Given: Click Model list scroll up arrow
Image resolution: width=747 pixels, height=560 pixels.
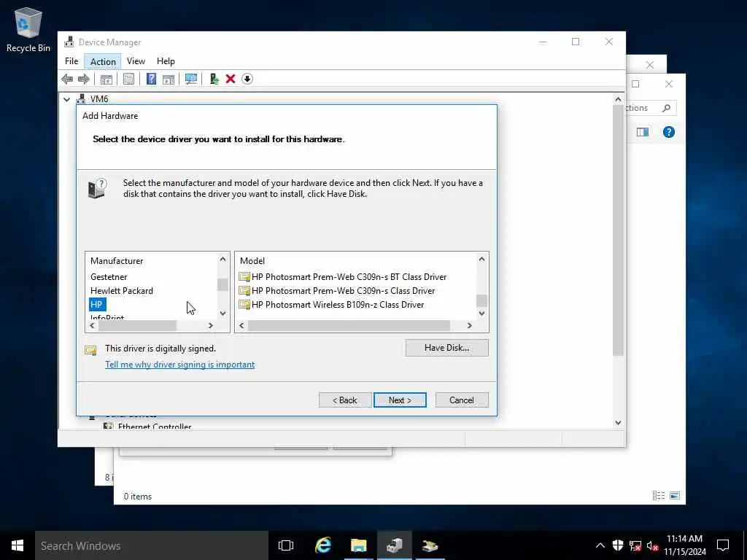Looking at the screenshot, I should (481, 260).
